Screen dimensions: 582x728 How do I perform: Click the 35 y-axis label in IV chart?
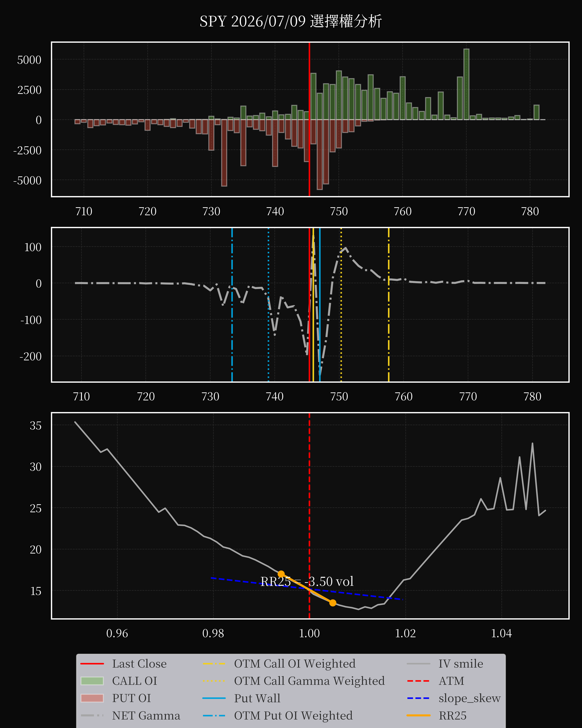[x=36, y=425]
